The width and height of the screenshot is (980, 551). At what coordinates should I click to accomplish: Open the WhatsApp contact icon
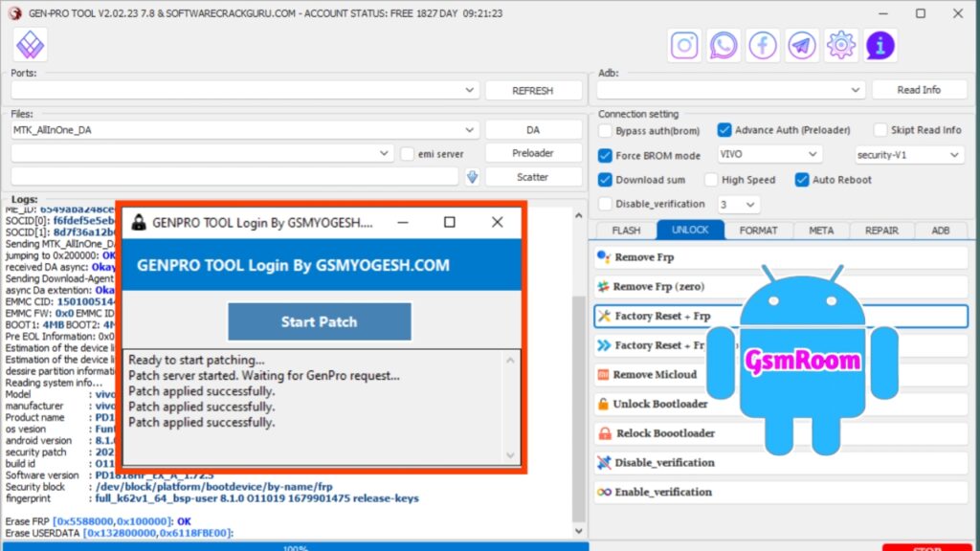click(724, 45)
